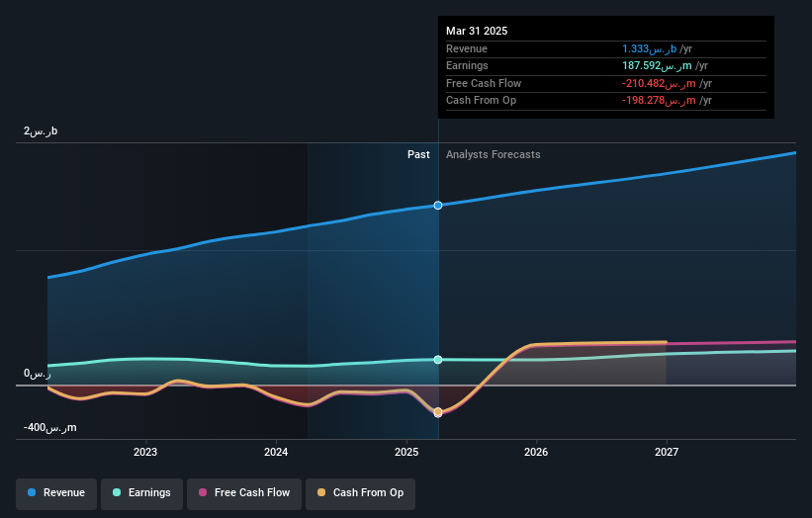
Task: Click the zero y-axis label
Action: pyautogui.click(x=38, y=373)
